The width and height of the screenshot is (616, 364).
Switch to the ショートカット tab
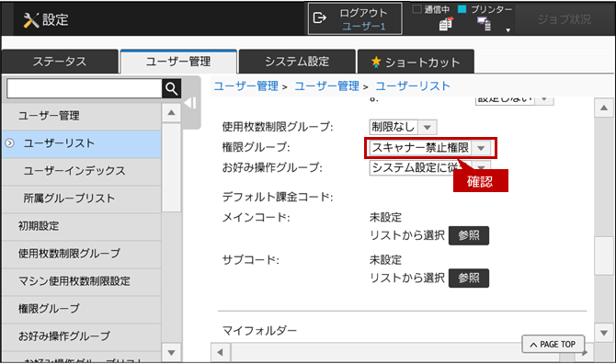[x=416, y=62]
